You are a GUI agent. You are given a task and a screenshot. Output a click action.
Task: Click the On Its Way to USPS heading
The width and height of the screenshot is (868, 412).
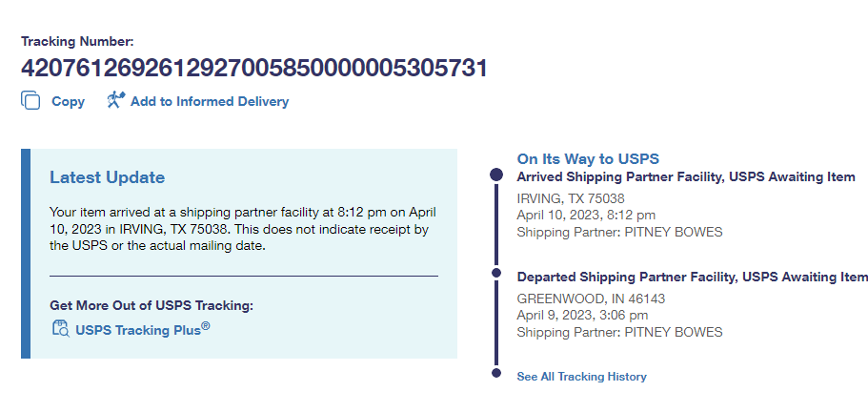tap(588, 159)
